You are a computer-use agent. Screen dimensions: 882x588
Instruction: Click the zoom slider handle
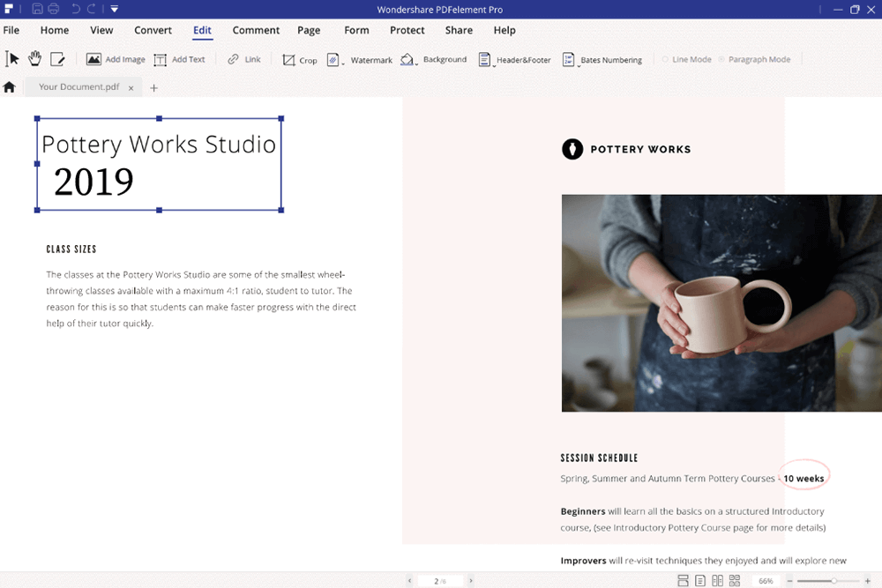(833, 581)
